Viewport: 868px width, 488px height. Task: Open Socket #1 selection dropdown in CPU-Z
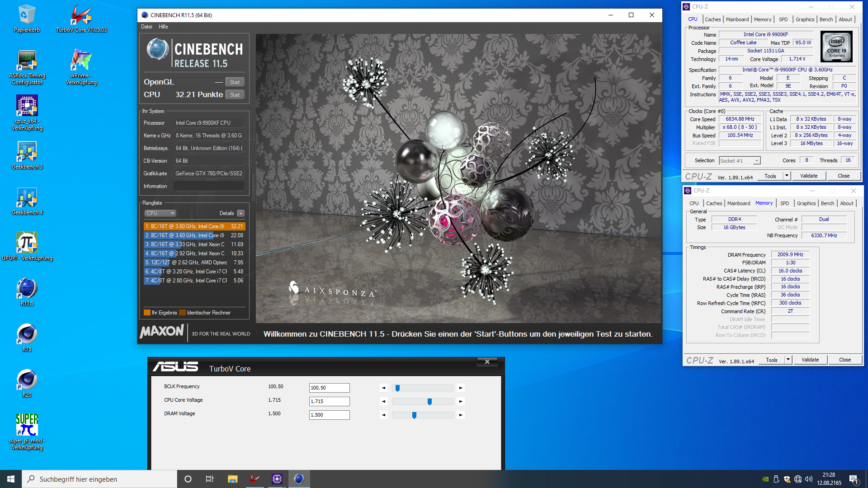coord(740,161)
